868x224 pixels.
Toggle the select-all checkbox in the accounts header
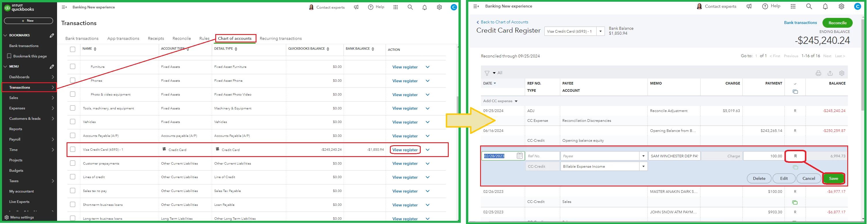click(x=72, y=50)
